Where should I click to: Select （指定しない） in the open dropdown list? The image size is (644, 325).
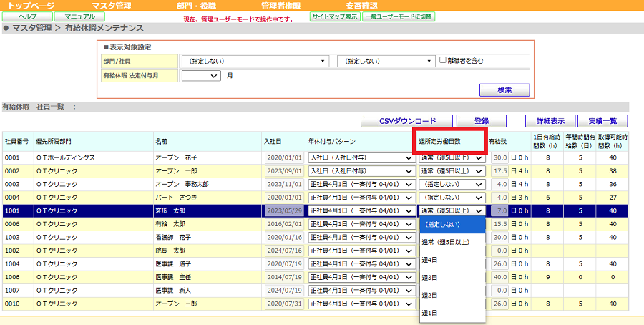click(x=452, y=224)
